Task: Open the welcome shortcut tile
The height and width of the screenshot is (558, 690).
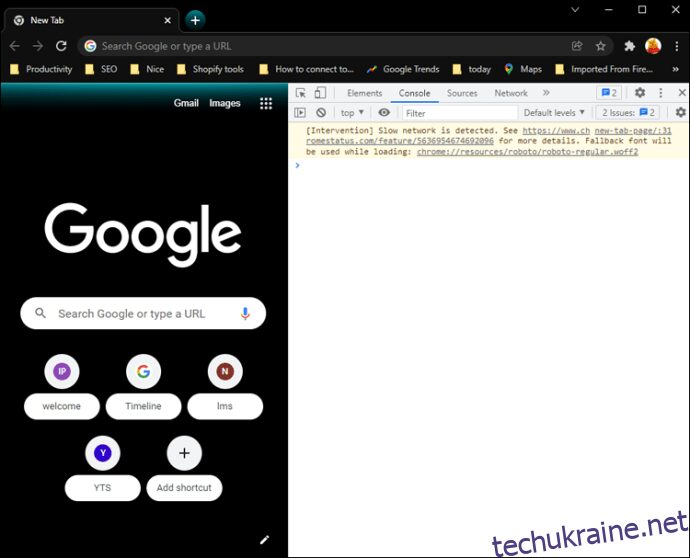Action: 62,386
